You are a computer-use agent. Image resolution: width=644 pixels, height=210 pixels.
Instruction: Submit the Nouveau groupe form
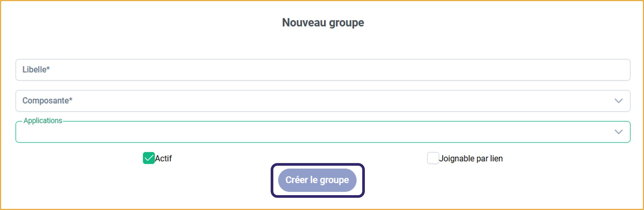[317, 180]
